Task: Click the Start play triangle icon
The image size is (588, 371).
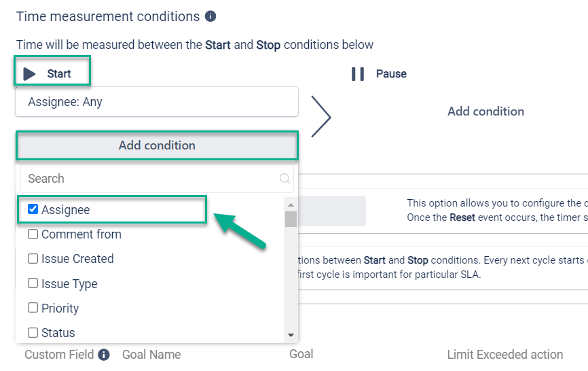Action: 29,73
